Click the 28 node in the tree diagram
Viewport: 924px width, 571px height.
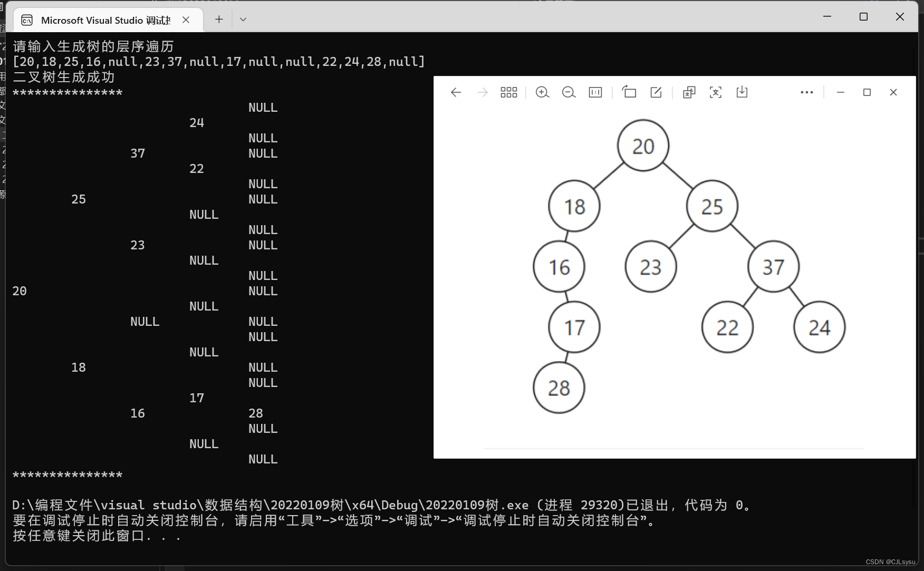coord(559,388)
